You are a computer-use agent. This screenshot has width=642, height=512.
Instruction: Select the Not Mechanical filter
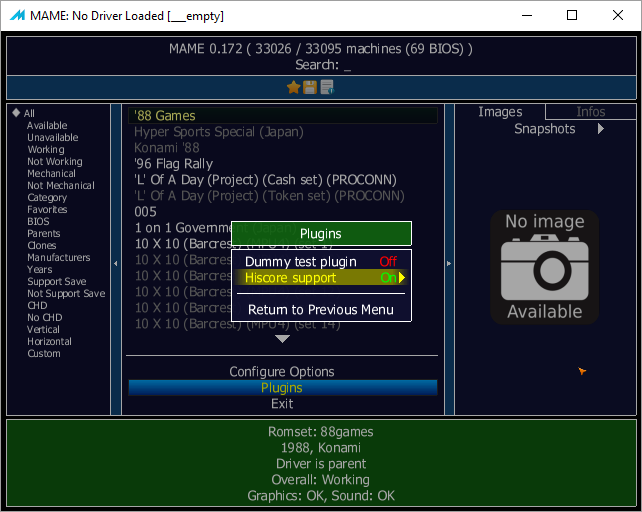point(61,186)
